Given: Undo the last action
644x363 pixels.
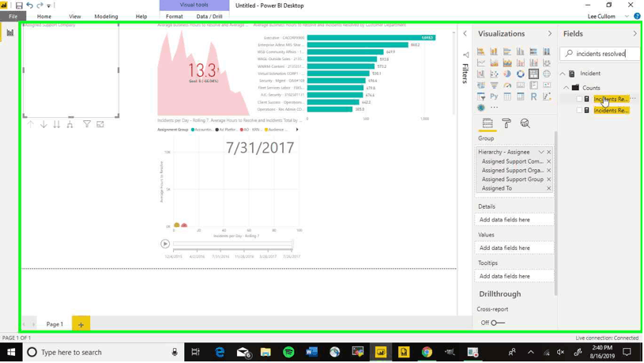Looking at the screenshot, I should point(29,6).
